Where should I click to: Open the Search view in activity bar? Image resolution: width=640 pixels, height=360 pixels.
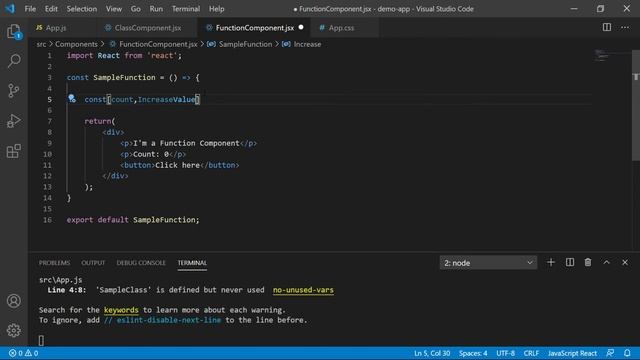pyautogui.click(x=13, y=61)
